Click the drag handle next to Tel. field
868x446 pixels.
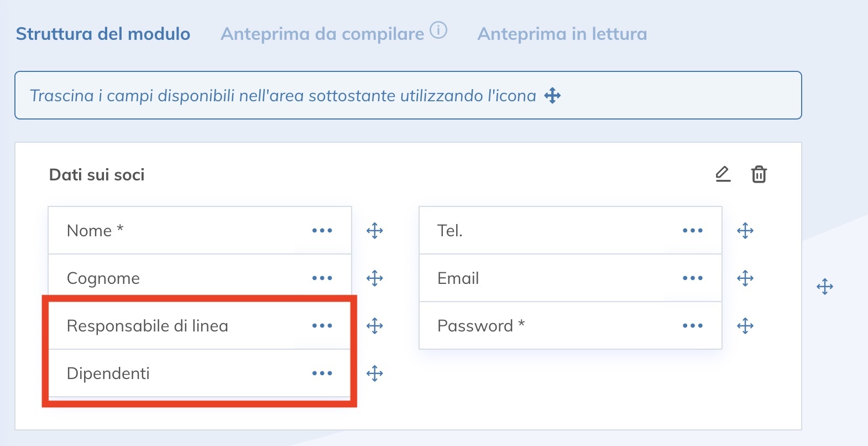(x=745, y=231)
